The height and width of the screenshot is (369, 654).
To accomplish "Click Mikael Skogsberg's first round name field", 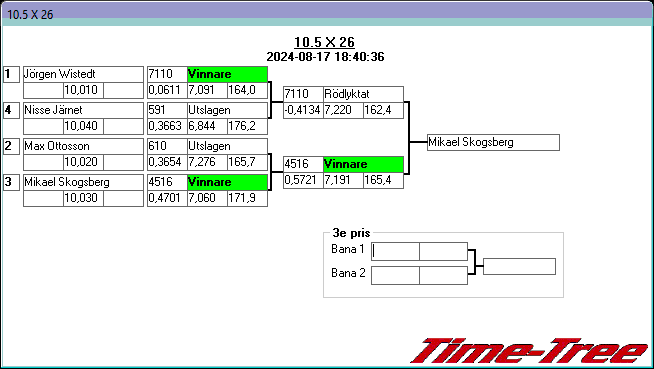I will [x=83, y=182].
